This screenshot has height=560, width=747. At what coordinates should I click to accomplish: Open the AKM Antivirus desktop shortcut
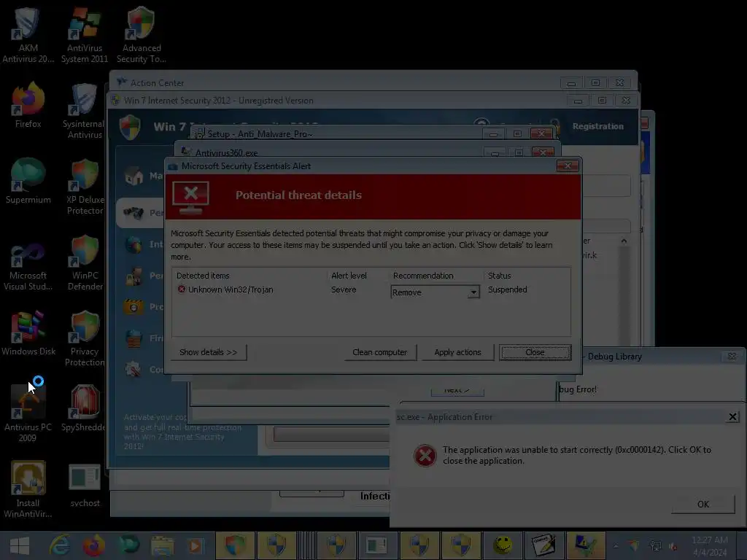(28, 34)
